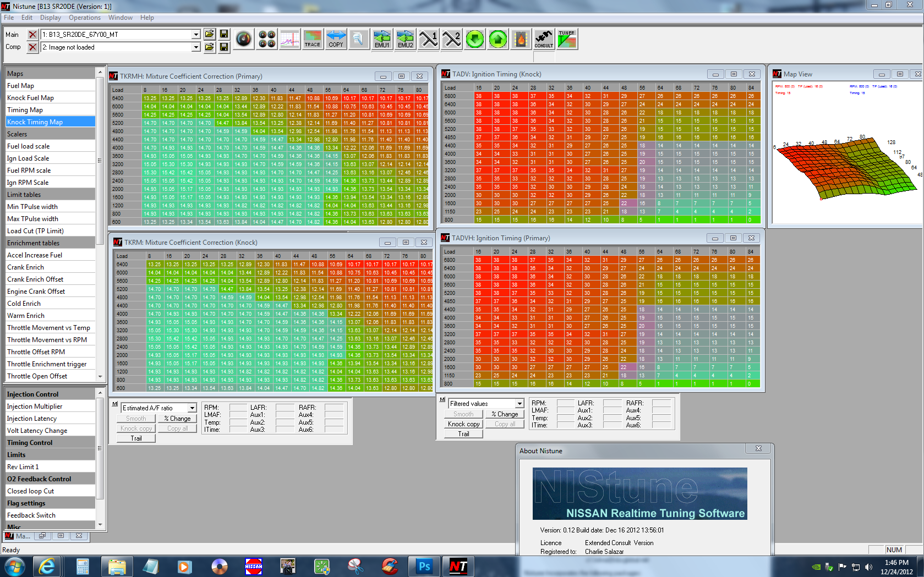
Task: Unload main image with red X
Action: (x=32, y=34)
